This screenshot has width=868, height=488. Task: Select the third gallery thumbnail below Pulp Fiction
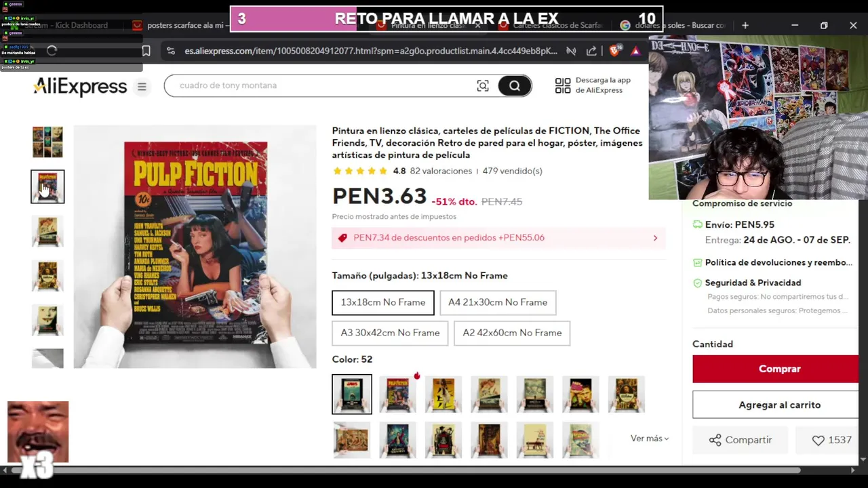[47, 231]
